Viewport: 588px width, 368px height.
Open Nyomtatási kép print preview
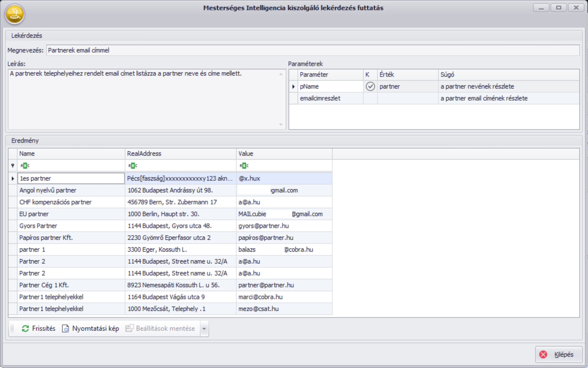point(90,328)
